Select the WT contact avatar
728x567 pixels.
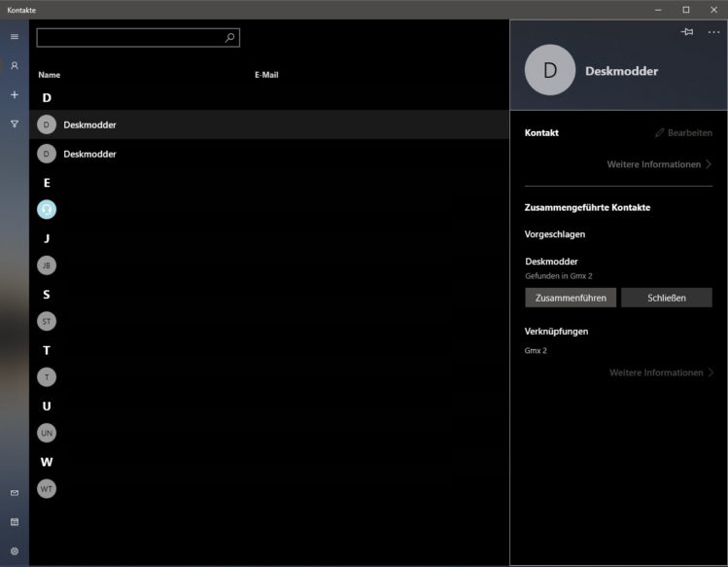click(47, 488)
